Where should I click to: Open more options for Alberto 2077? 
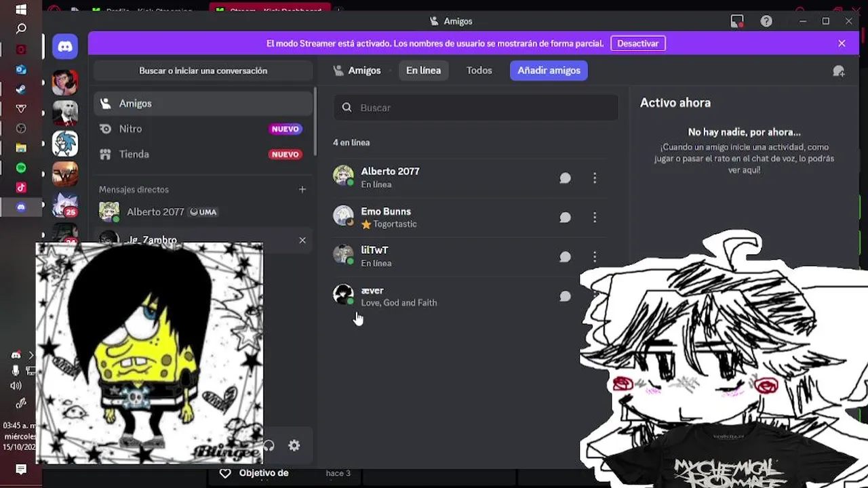tap(595, 178)
